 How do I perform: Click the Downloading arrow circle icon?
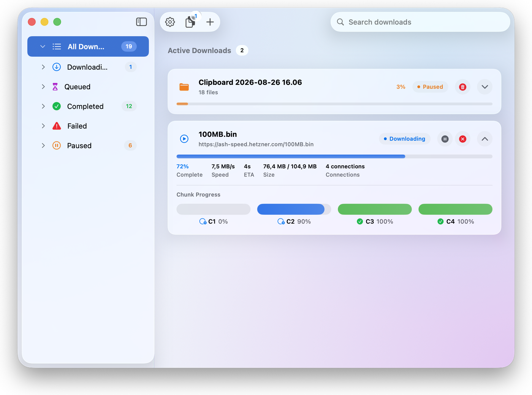(57, 67)
